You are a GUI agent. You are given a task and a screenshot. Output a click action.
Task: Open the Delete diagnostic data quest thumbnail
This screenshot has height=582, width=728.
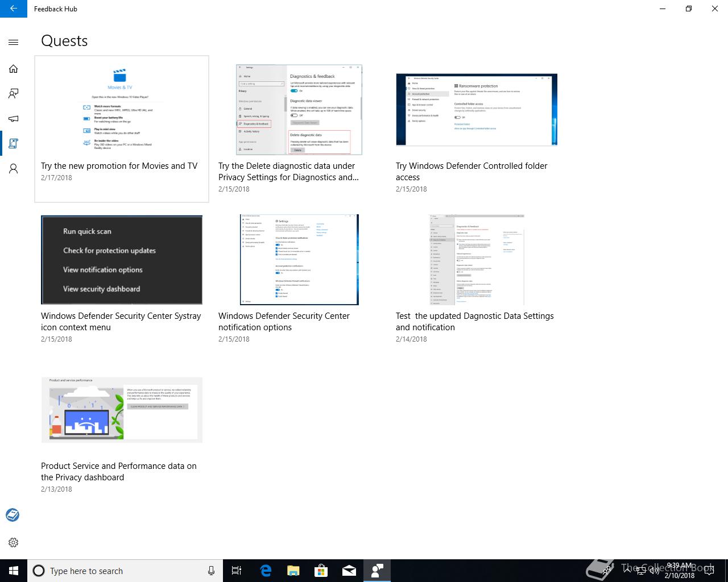pos(299,110)
